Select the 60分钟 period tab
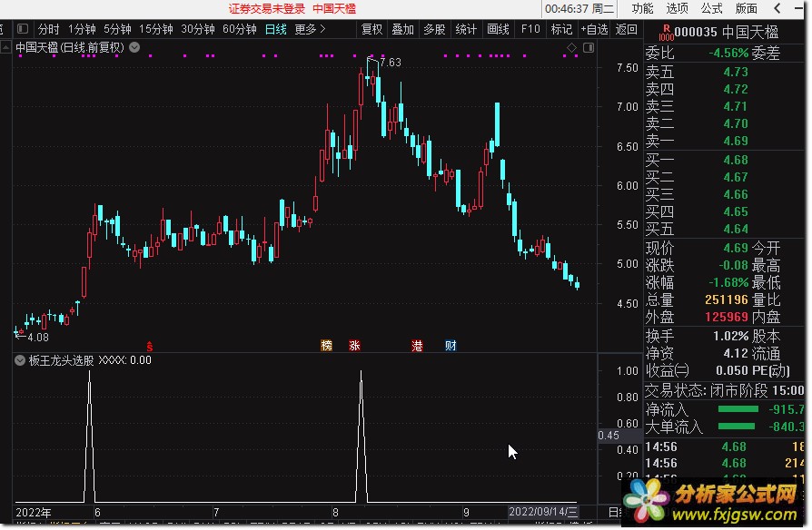 [x=239, y=30]
